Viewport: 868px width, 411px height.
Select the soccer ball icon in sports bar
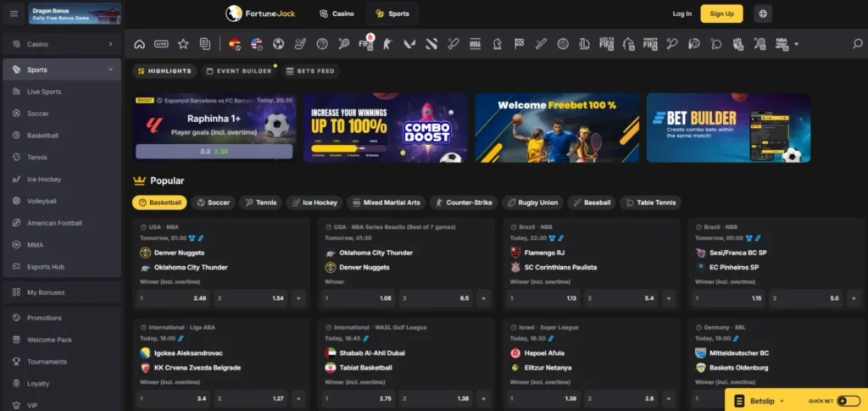click(x=278, y=44)
